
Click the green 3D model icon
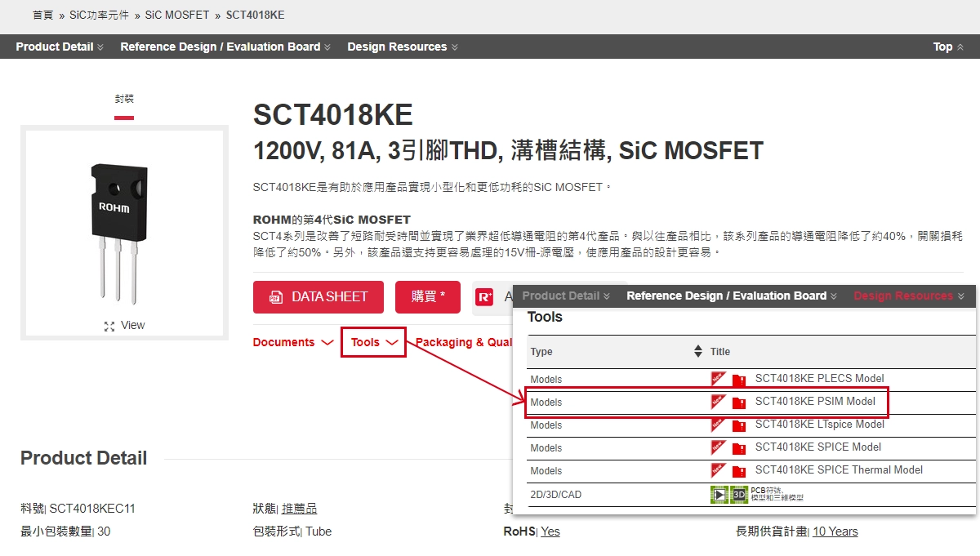tap(738, 494)
